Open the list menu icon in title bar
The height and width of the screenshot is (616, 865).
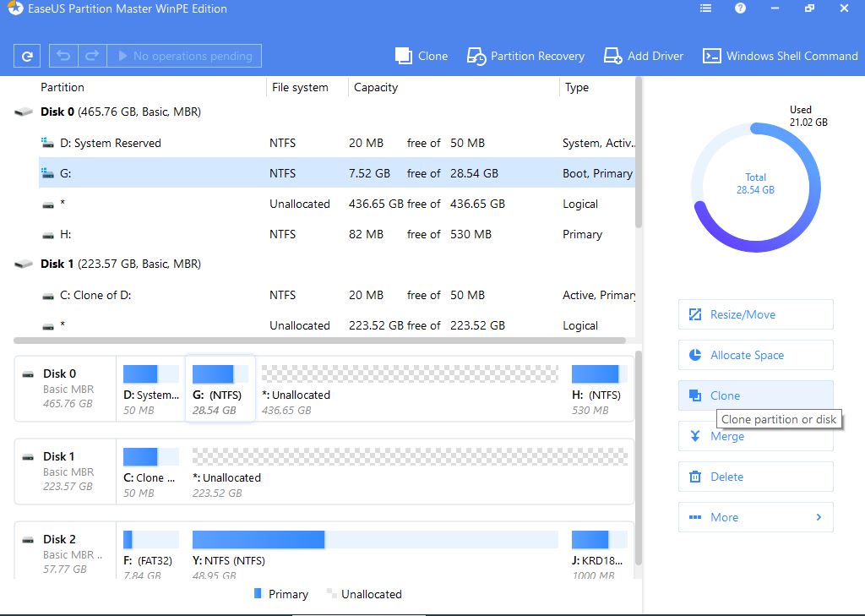point(706,8)
